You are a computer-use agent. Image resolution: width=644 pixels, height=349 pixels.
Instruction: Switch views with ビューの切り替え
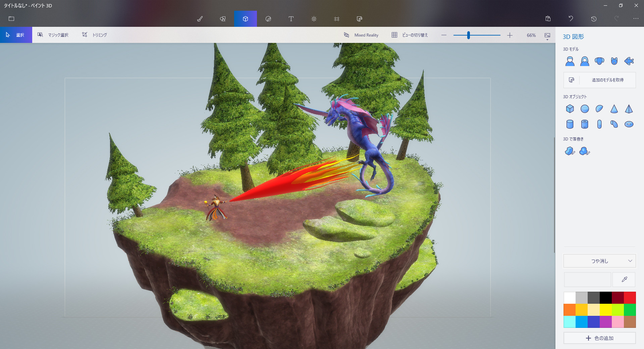(x=410, y=35)
